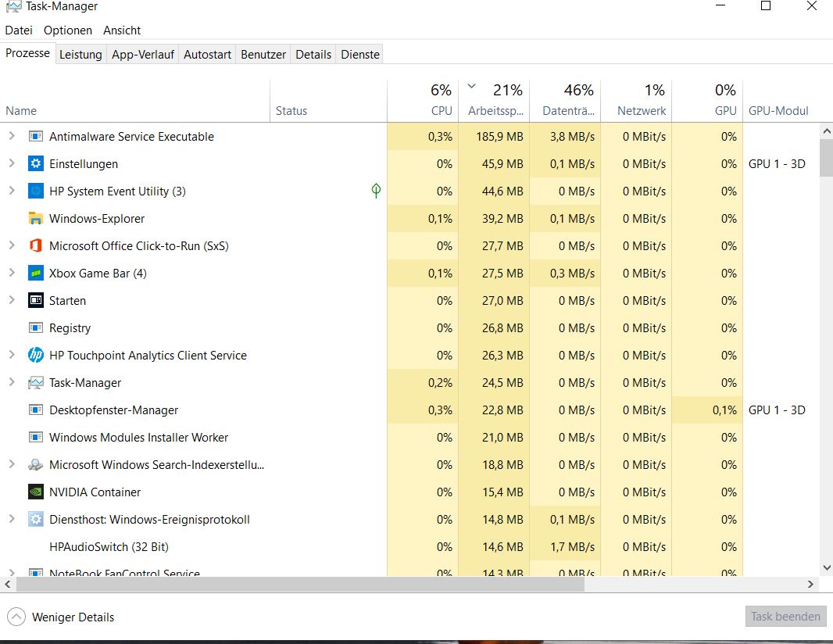Expand Microsoft Windows Search-Indexerstellung row

[x=12, y=464]
